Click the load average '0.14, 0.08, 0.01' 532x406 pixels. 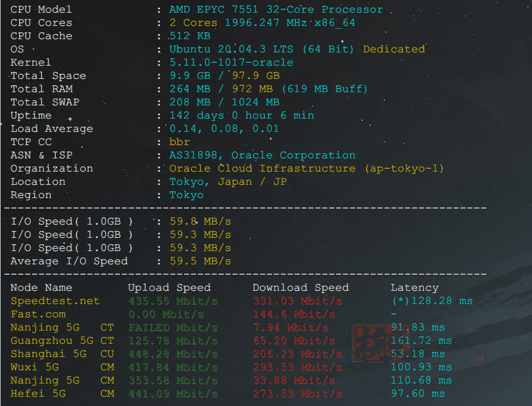coord(225,128)
